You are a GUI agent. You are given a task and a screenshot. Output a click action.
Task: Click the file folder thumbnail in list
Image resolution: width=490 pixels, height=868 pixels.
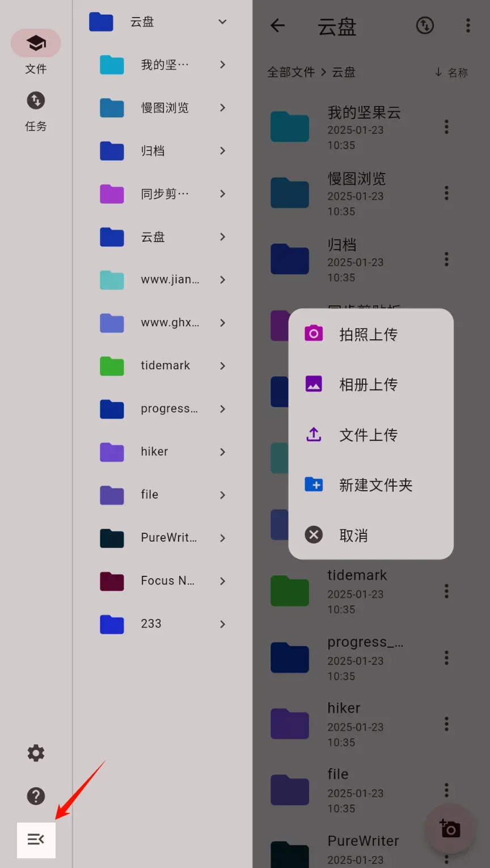[x=290, y=790]
